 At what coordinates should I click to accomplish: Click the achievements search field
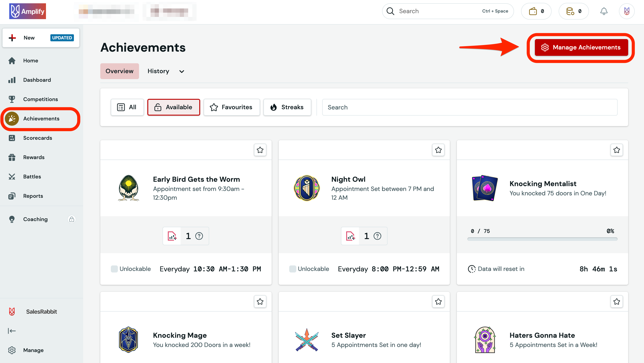[x=470, y=107]
